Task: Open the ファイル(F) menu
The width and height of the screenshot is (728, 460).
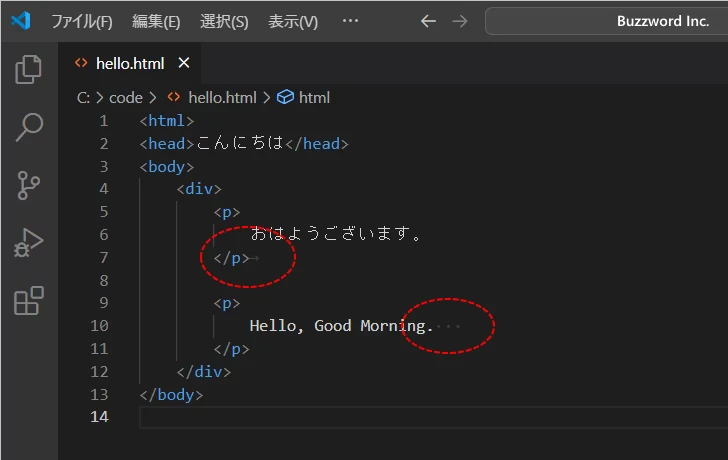Action: click(x=82, y=21)
